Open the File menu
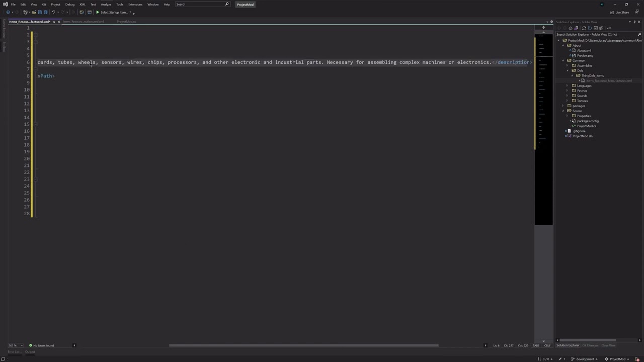Image resolution: width=644 pixels, height=362 pixels. click(x=13, y=5)
